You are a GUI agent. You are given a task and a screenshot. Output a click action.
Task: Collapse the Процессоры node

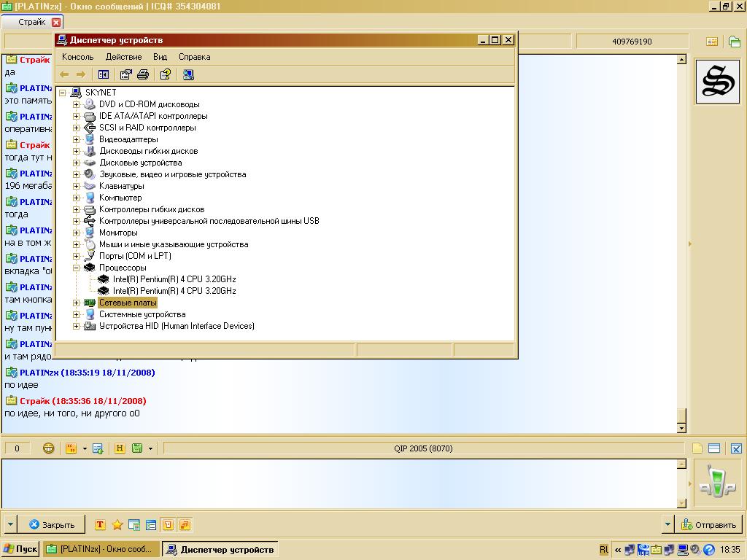tap(76, 268)
